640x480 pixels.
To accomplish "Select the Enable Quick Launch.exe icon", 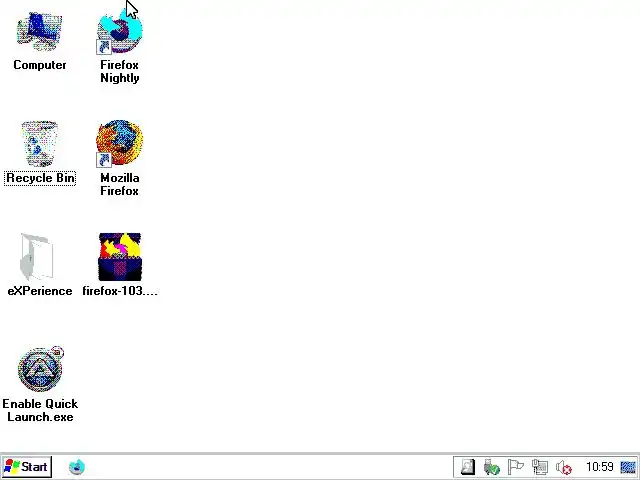I will coord(40,369).
